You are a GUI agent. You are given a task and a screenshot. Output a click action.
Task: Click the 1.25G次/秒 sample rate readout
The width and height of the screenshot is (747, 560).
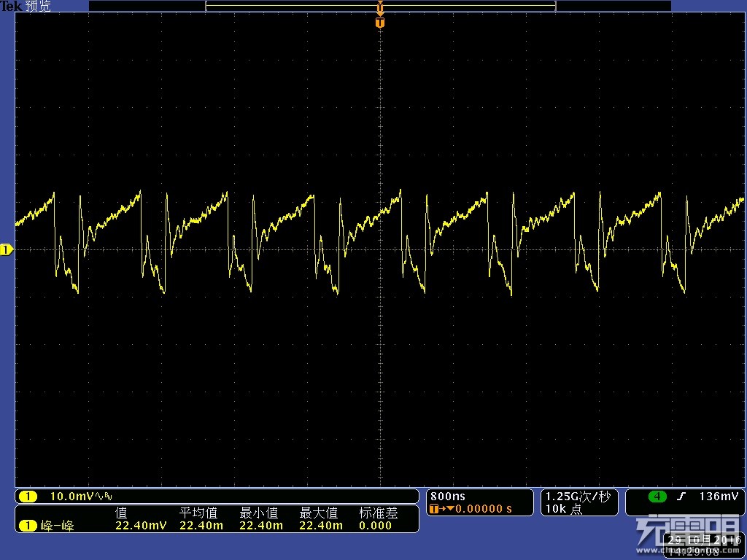pos(577,497)
